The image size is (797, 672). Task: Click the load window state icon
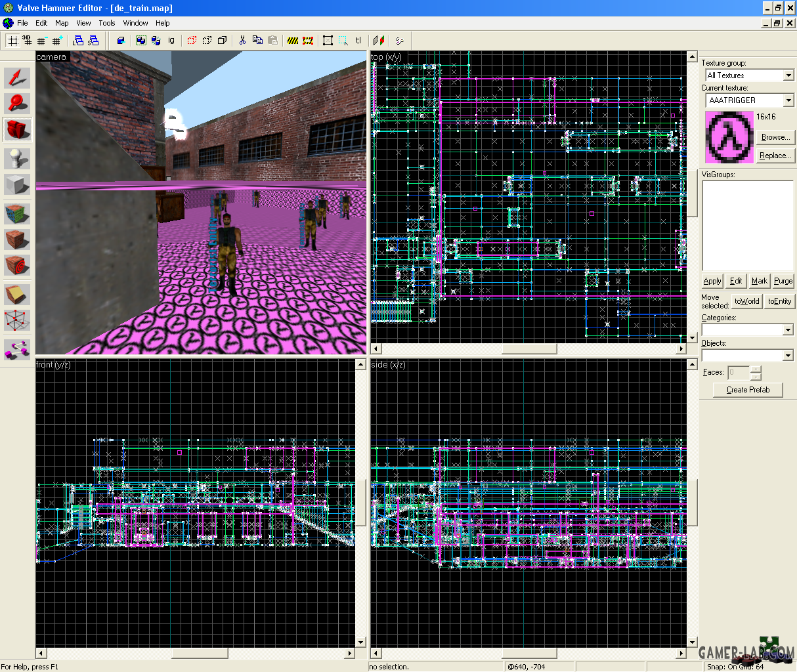tap(78, 41)
